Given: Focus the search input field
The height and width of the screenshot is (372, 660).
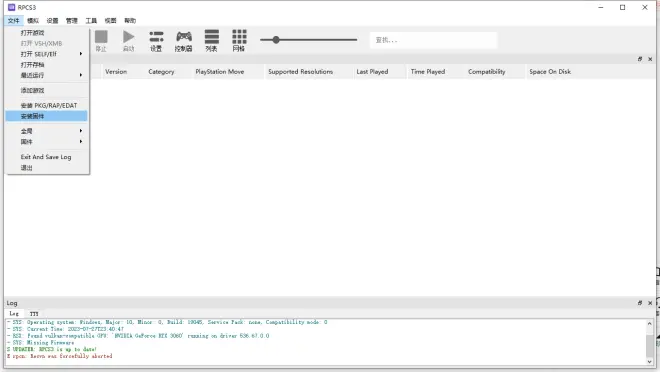Looking at the screenshot, I should pos(433,40).
